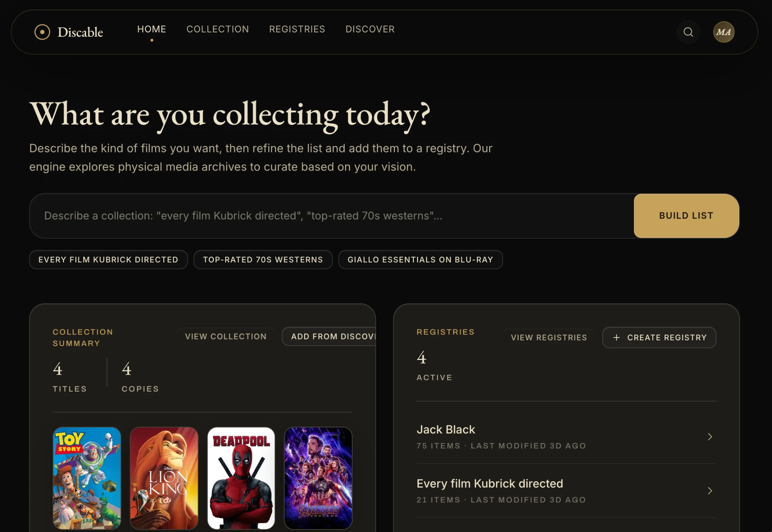Click Add From Discover button
772x532 pixels.
[x=329, y=336]
